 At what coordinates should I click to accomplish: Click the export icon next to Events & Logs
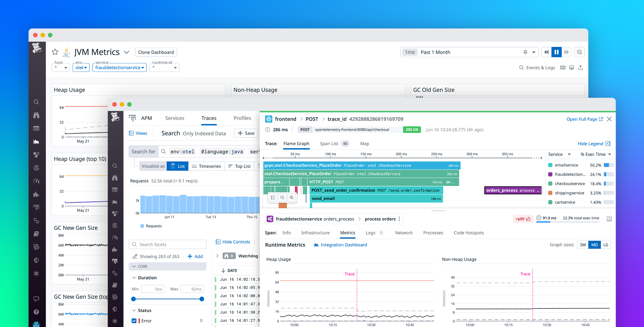coord(580,67)
